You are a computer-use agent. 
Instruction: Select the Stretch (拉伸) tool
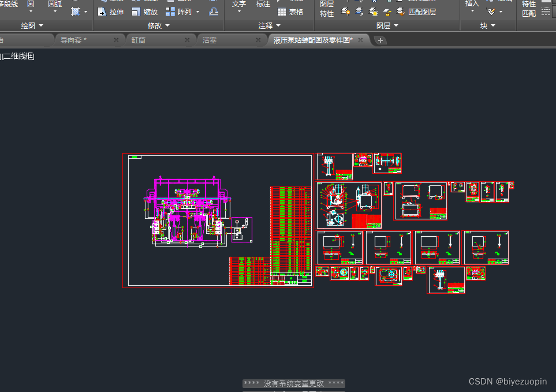110,12
